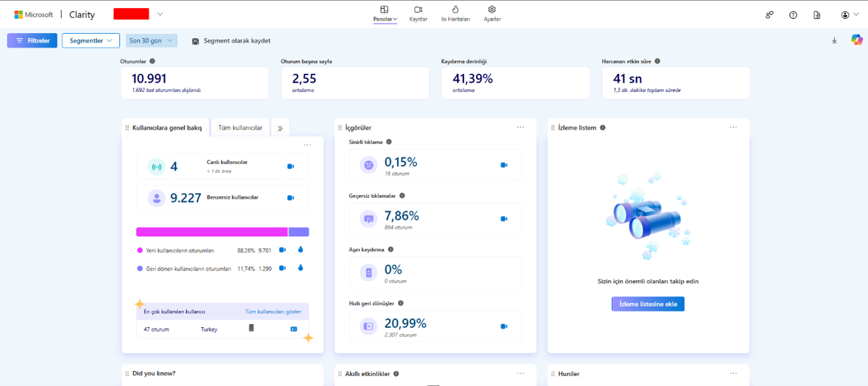Open recordings for Canlı kullanıcılar
868x386 pixels.
click(x=290, y=167)
